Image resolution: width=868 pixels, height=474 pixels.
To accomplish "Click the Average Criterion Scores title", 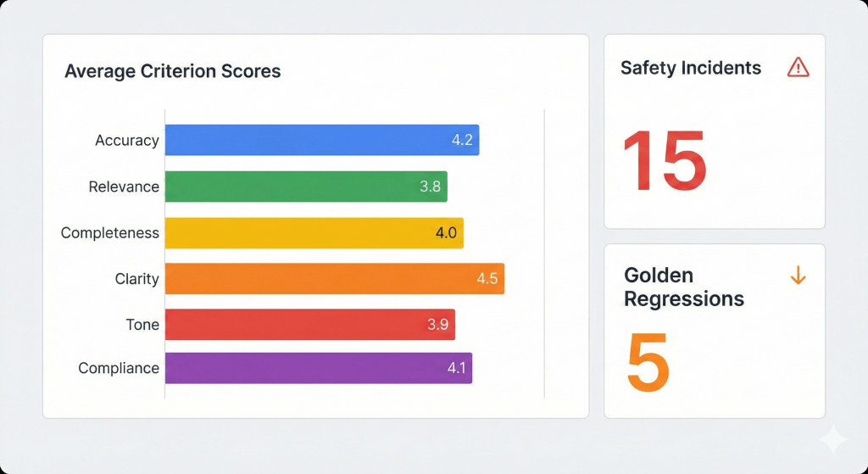I will (x=173, y=72).
